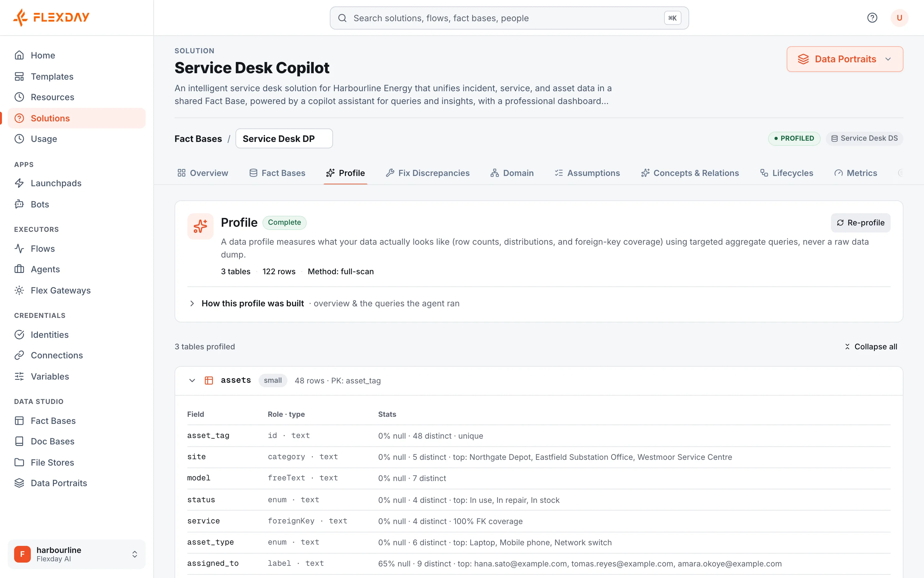Switch to the Fact Bases tab
This screenshot has width=924, height=578.
(x=277, y=173)
